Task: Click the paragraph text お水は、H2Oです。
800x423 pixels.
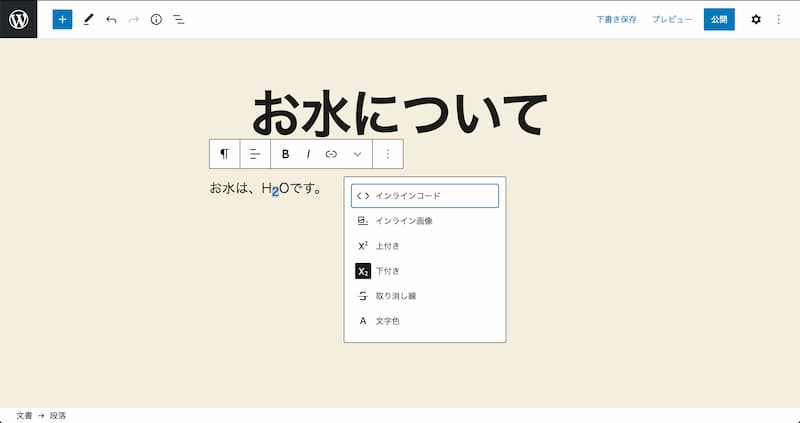Action: pos(266,189)
